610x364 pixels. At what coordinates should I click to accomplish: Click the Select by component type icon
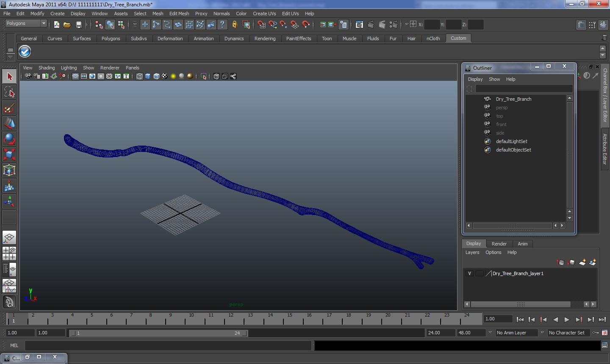click(121, 25)
